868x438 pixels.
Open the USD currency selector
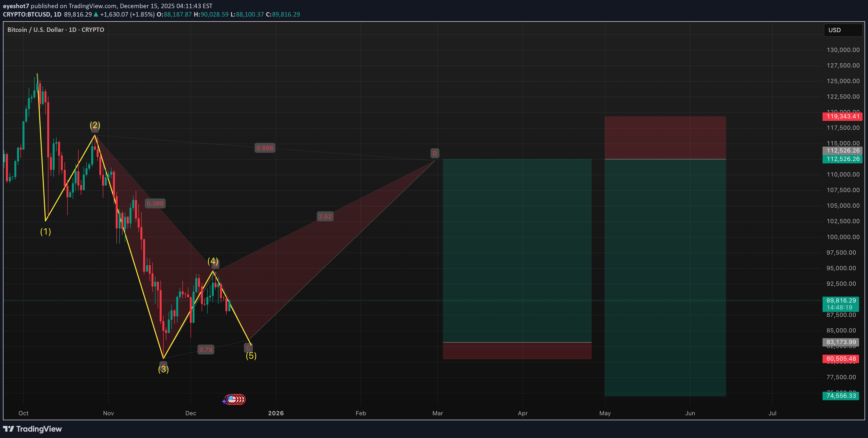click(842, 30)
